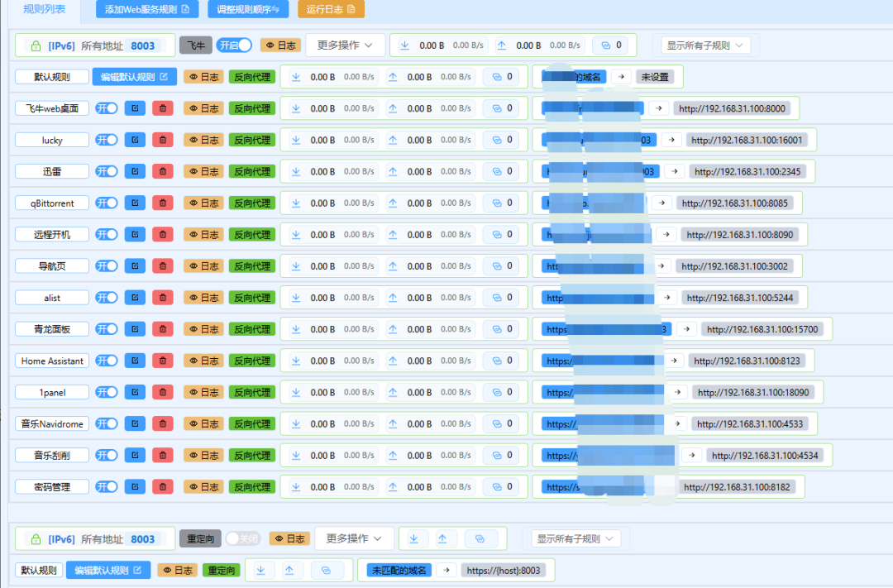The height and width of the screenshot is (588, 893).
Task: Click 调整规则顺序 button
Action: 248,9
